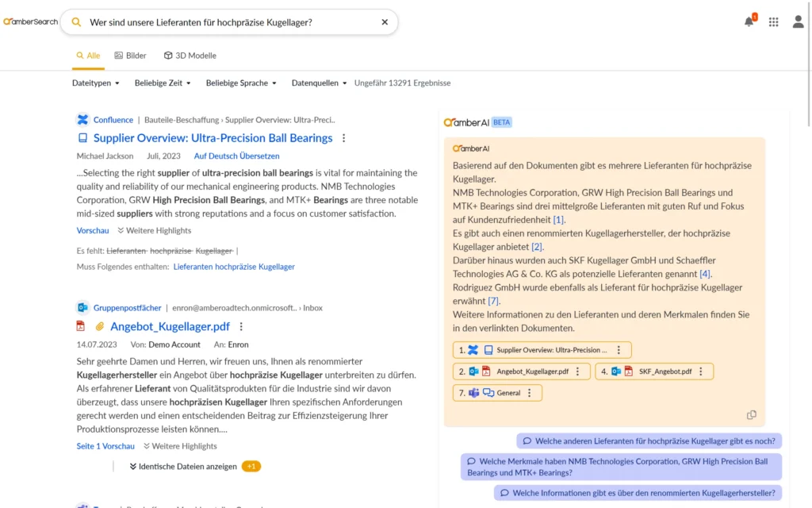The width and height of the screenshot is (812, 508).
Task: Expand the Dateitypen filter dropdown
Action: 95,83
